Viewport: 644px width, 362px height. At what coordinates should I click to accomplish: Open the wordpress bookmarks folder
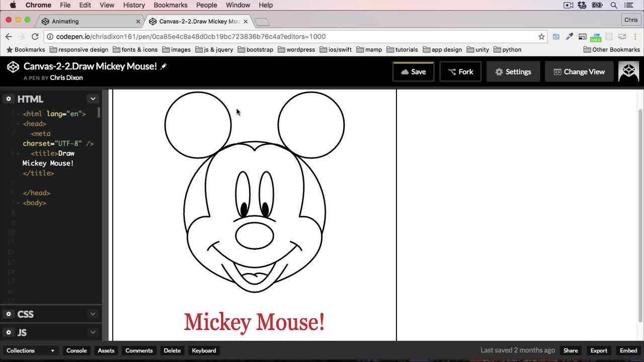(x=296, y=50)
